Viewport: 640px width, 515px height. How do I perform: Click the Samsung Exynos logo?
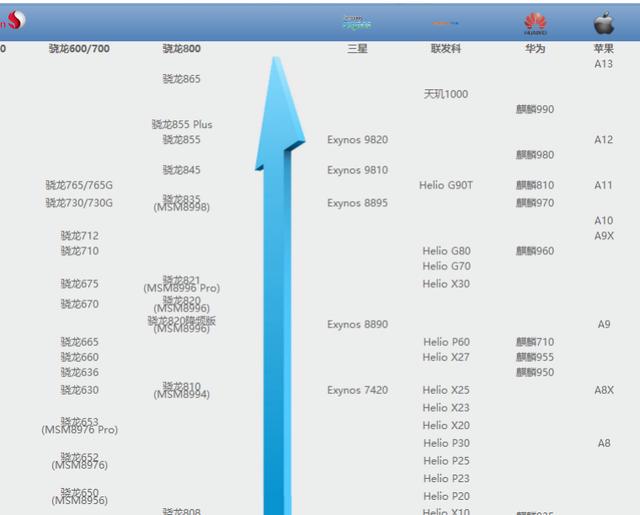(357, 23)
